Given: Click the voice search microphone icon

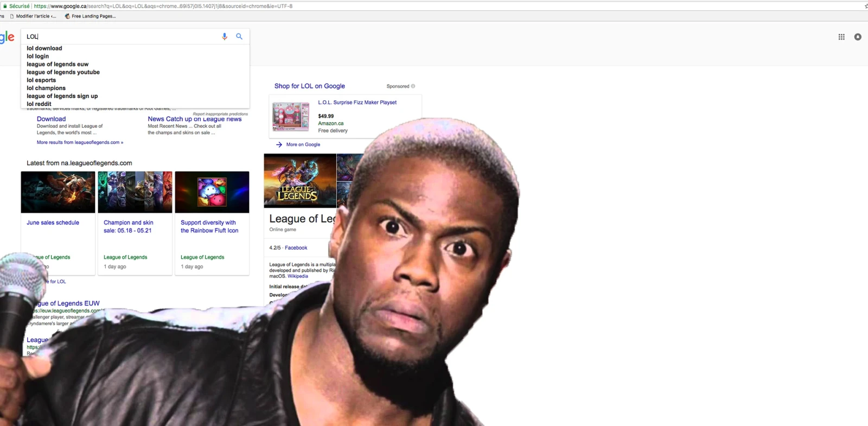Looking at the screenshot, I should pos(225,36).
